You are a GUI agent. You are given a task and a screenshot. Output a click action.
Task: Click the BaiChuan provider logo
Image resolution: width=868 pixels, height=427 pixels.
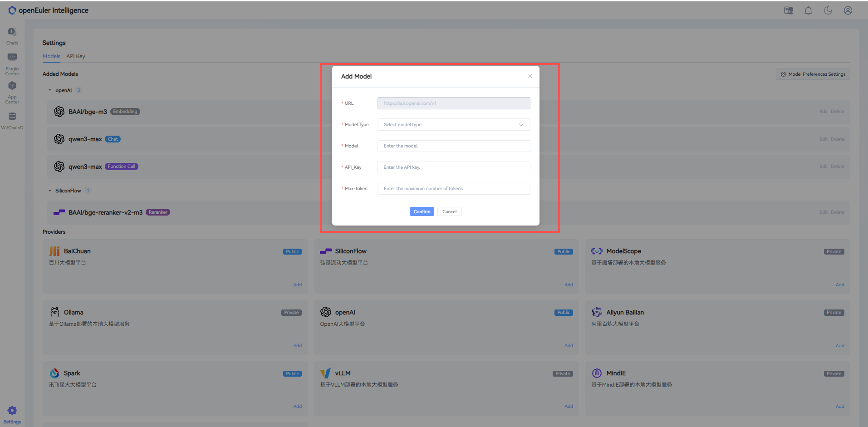click(54, 251)
